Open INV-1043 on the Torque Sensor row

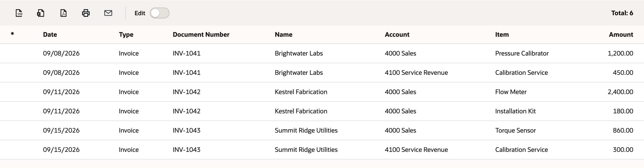coord(186,130)
